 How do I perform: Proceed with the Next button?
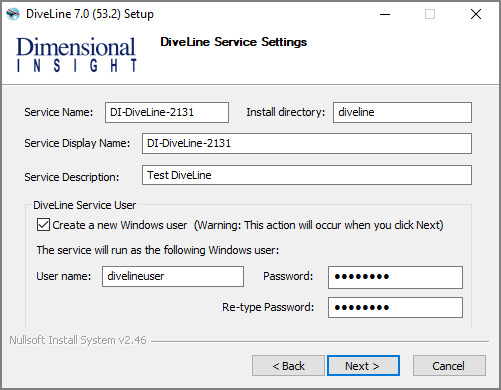(x=363, y=366)
